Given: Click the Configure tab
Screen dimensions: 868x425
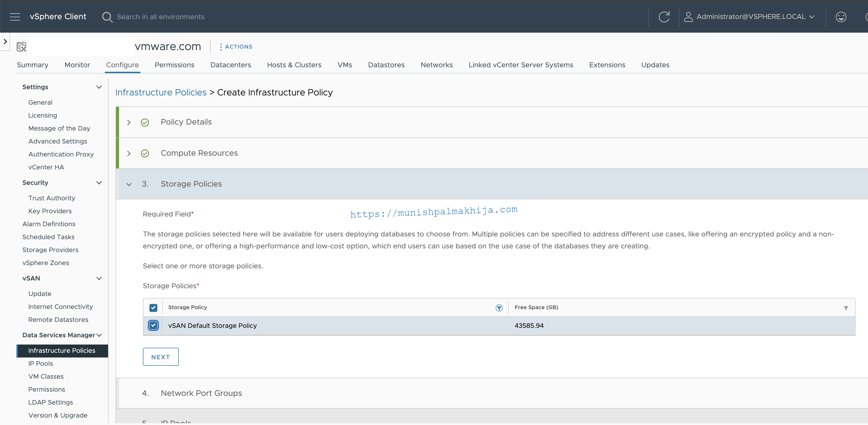Looking at the screenshot, I should [x=122, y=65].
